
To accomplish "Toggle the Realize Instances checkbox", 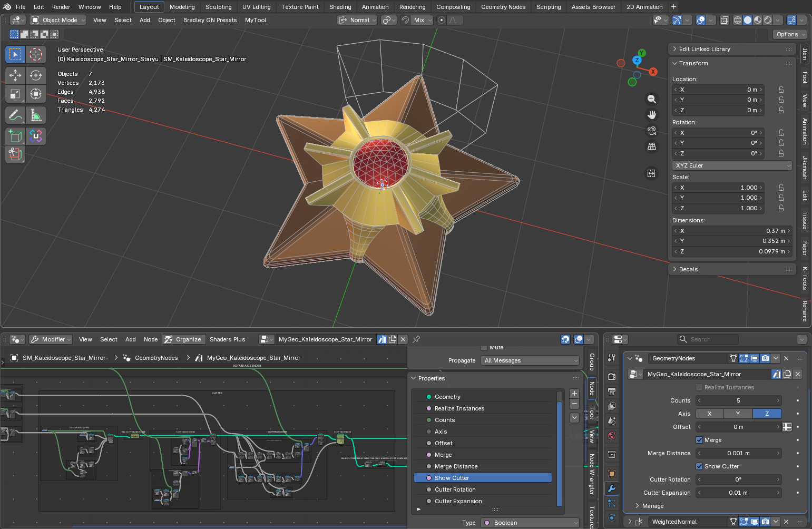I will 699,387.
